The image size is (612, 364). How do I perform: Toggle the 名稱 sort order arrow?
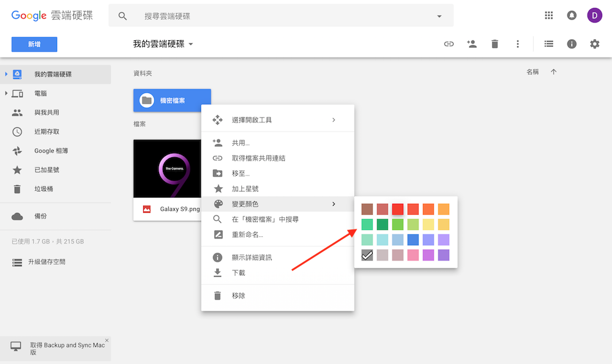(x=553, y=71)
